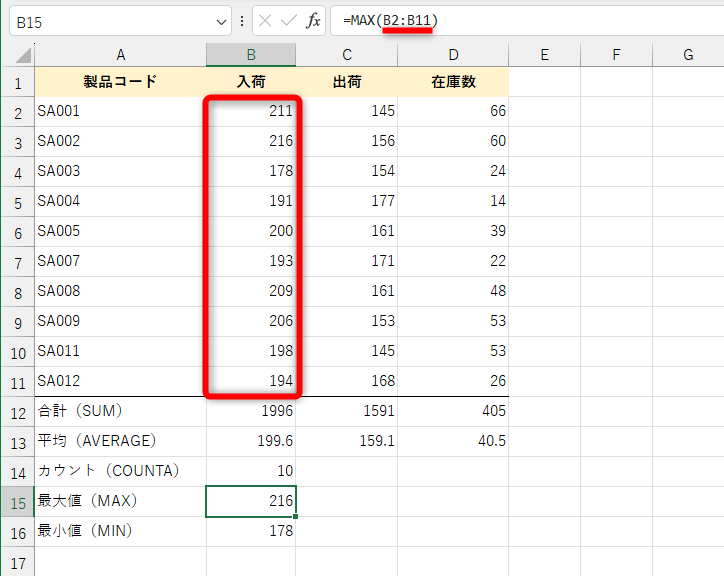
Task: Click the 入荷 header cell
Action: (x=251, y=82)
